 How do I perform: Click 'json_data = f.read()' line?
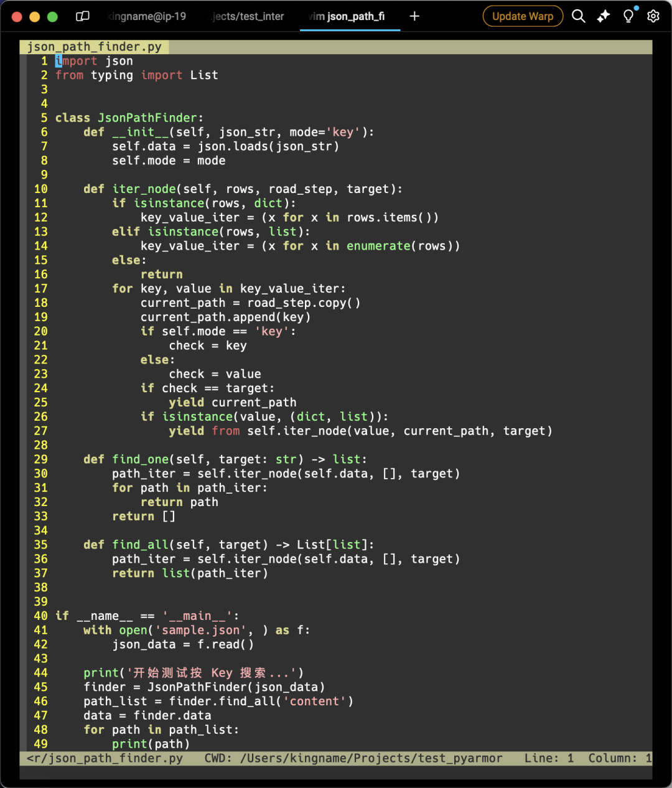coord(183,645)
